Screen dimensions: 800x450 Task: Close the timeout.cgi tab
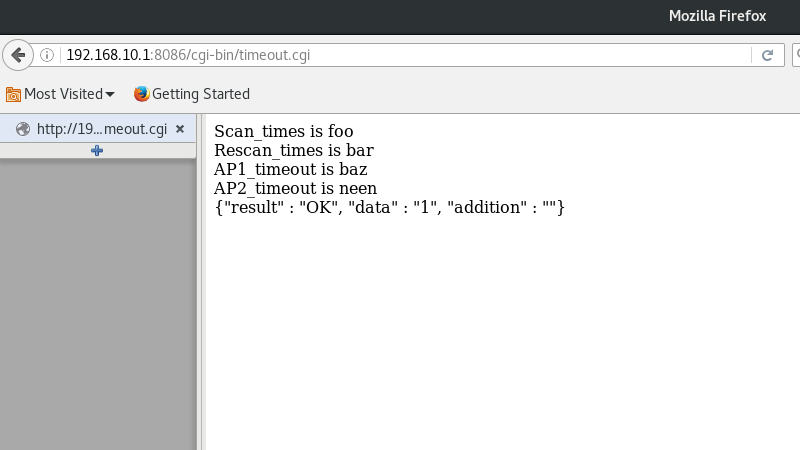coord(180,129)
